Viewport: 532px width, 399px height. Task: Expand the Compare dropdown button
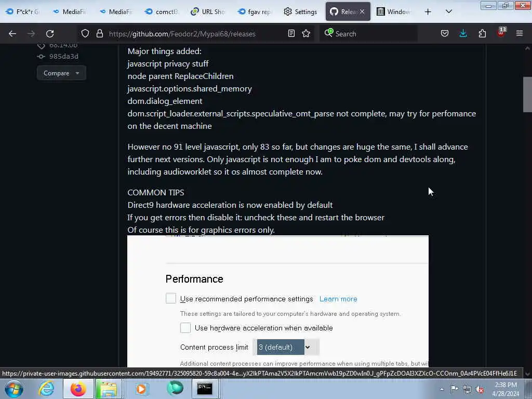[61, 73]
